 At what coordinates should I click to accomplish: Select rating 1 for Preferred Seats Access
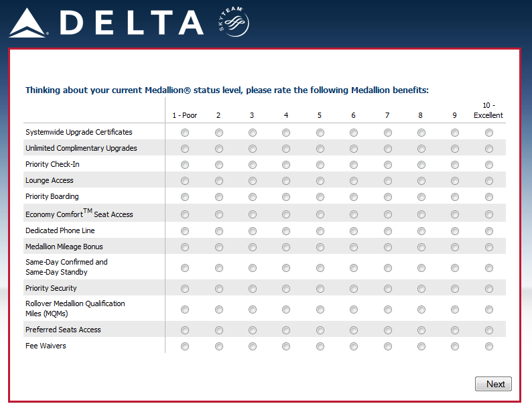pyautogui.click(x=185, y=330)
